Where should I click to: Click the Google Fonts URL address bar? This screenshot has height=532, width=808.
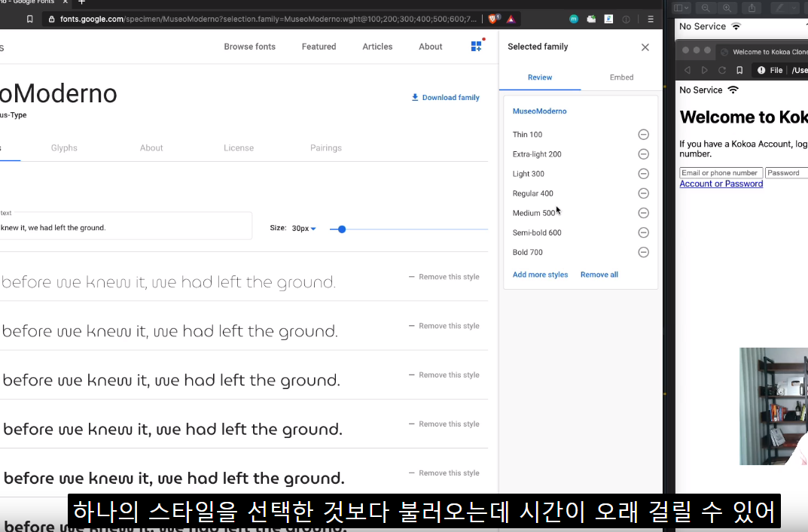pos(268,19)
